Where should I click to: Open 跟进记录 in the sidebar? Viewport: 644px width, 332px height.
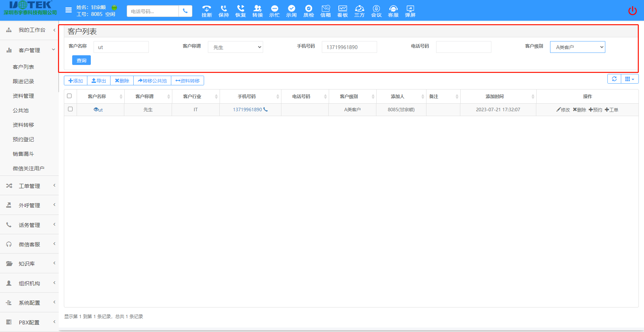coord(23,82)
